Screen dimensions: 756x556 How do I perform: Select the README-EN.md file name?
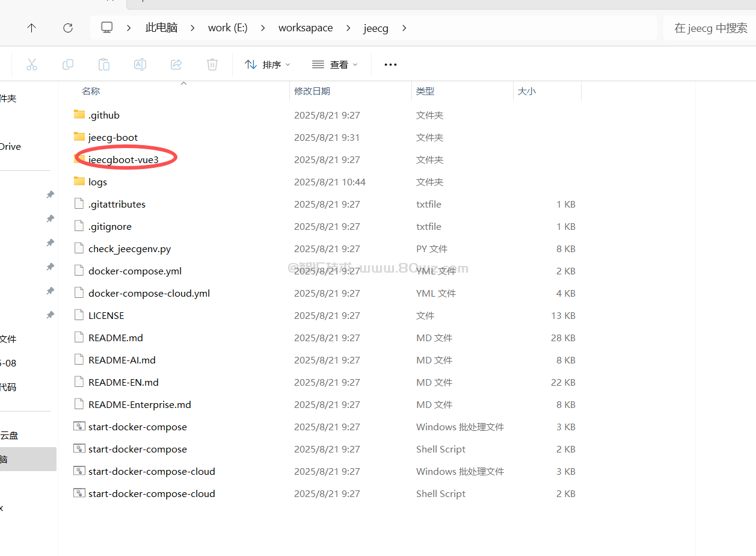point(123,382)
